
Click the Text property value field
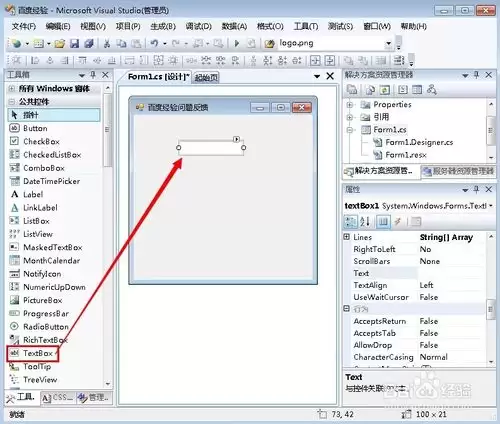[451, 273]
